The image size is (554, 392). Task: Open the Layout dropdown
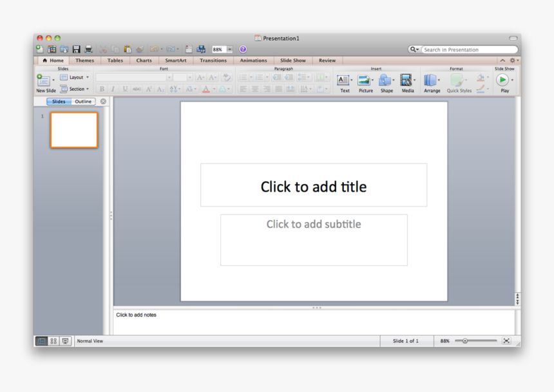(x=75, y=77)
